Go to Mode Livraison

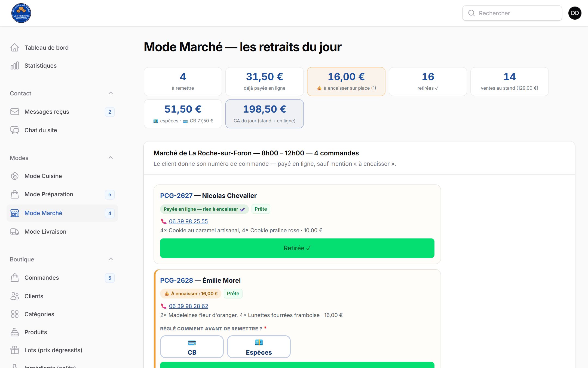coord(62,231)
